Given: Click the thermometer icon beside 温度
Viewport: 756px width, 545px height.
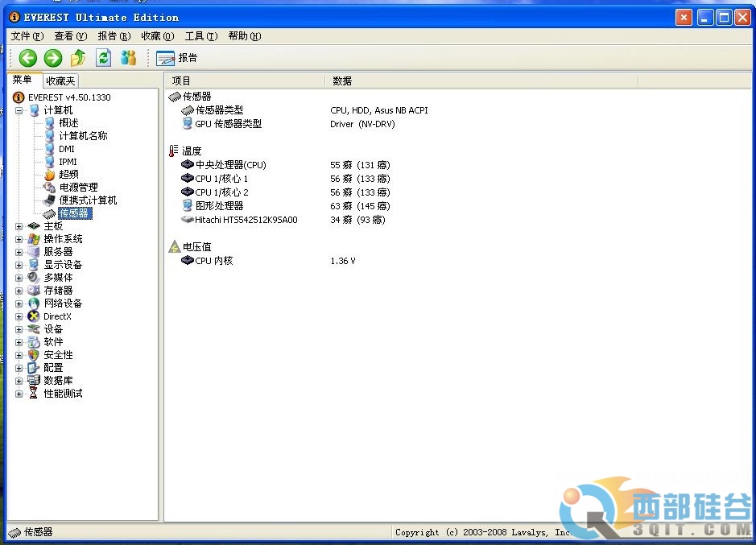Looking at the screenshot, I should pyautogui.click(x=173, y=151).
